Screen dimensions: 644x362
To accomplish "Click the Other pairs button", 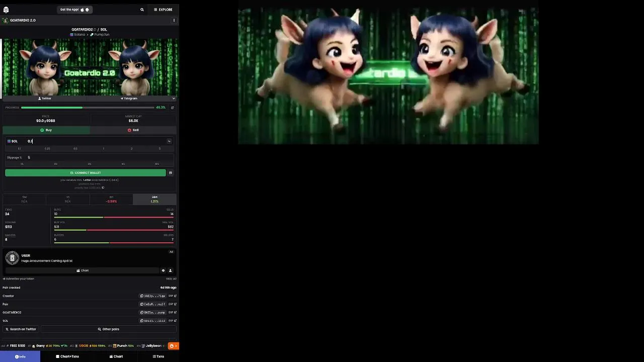I will (x=109, y=329).
